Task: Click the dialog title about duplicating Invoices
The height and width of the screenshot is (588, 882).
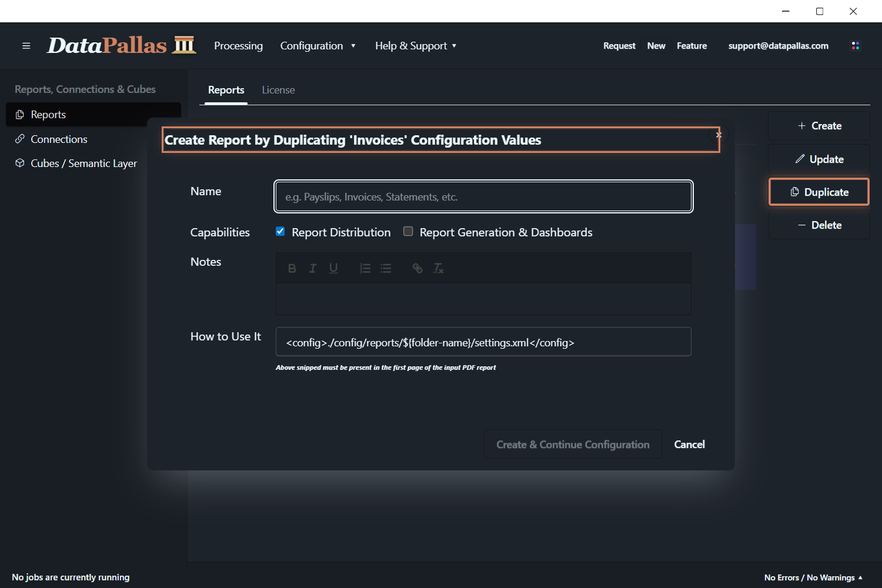Action: [x=353, y=140]
